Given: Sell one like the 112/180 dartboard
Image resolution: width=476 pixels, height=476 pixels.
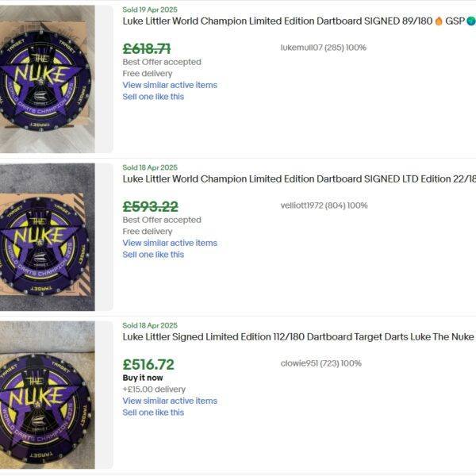Looking at the screenshot, I should (153, 413).
